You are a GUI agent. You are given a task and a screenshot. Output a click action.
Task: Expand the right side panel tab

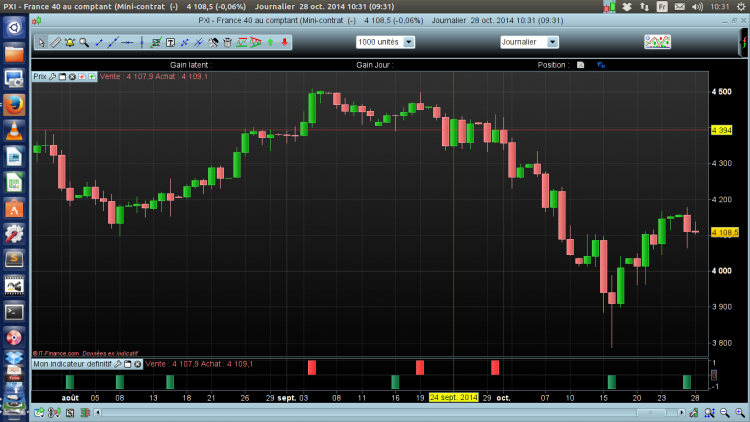click(x=744, y=43)
